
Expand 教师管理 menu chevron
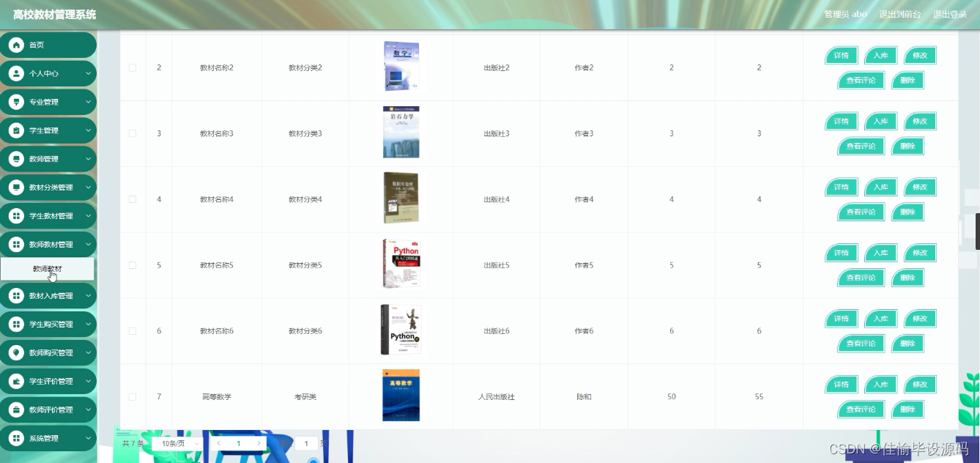pyautogui.click(x=88, y=159)
